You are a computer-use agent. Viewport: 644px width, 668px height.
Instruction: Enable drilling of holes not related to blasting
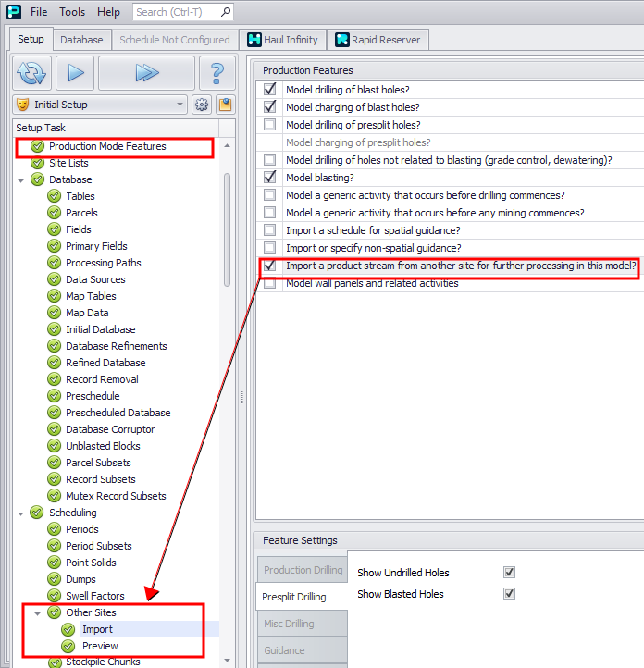click(x=269, y=160)
